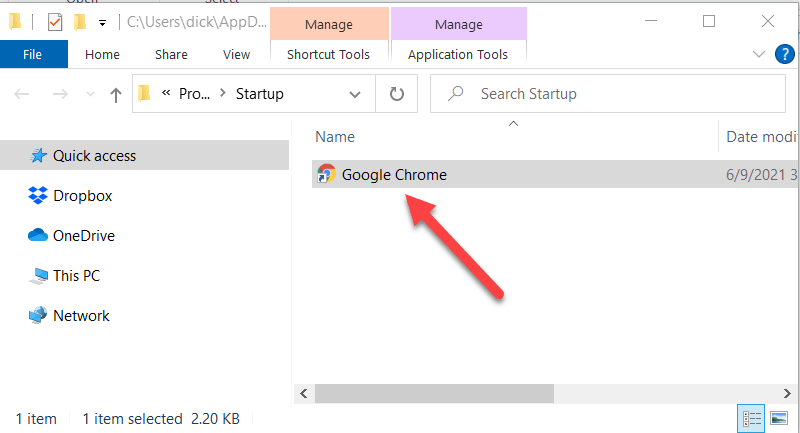Open recent locations dropdown arrow
800x433 pixels.
[x=90, y=94]
